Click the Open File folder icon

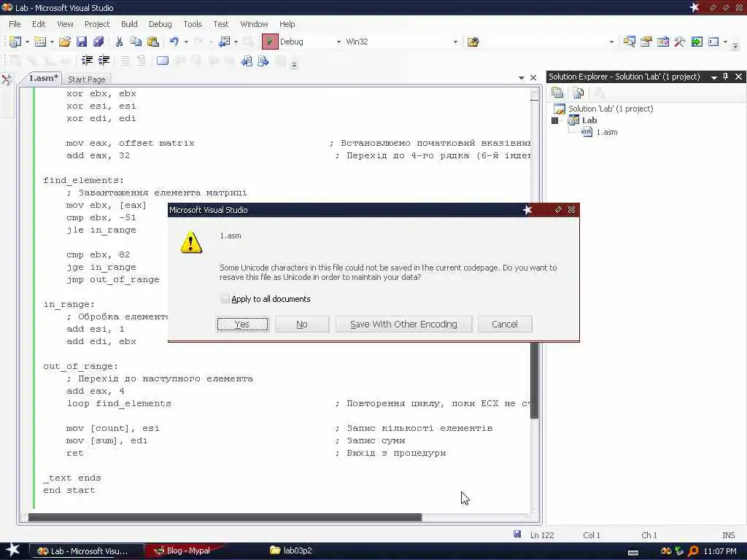tap(65, 42)
